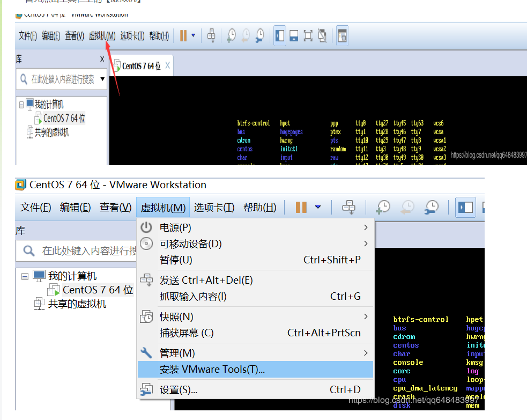Open snapshot manager icon in upper toolbar

point(260,35)
